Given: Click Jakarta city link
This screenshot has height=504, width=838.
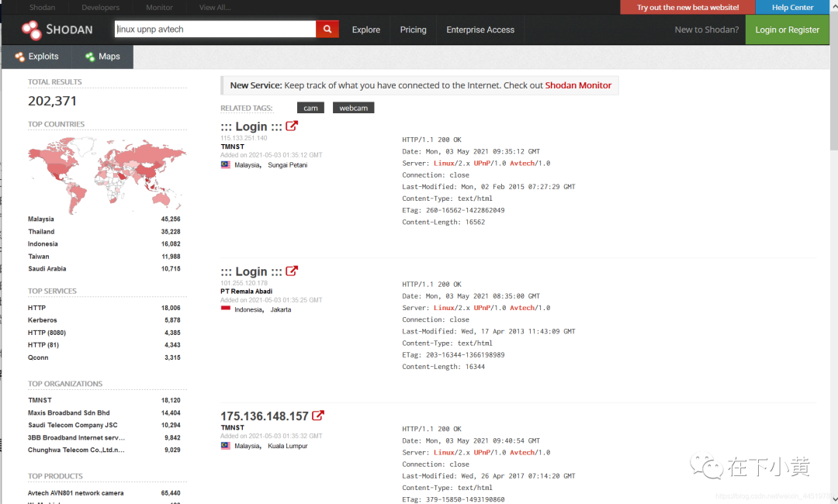Looking at the screenshot, I should (281, 309).
